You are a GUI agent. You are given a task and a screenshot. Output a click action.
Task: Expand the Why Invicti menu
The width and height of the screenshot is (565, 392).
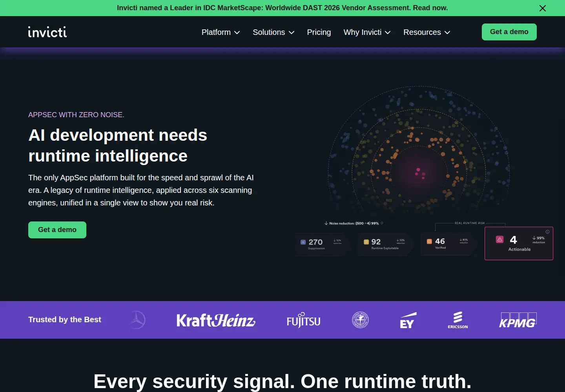tap(367, 32)
